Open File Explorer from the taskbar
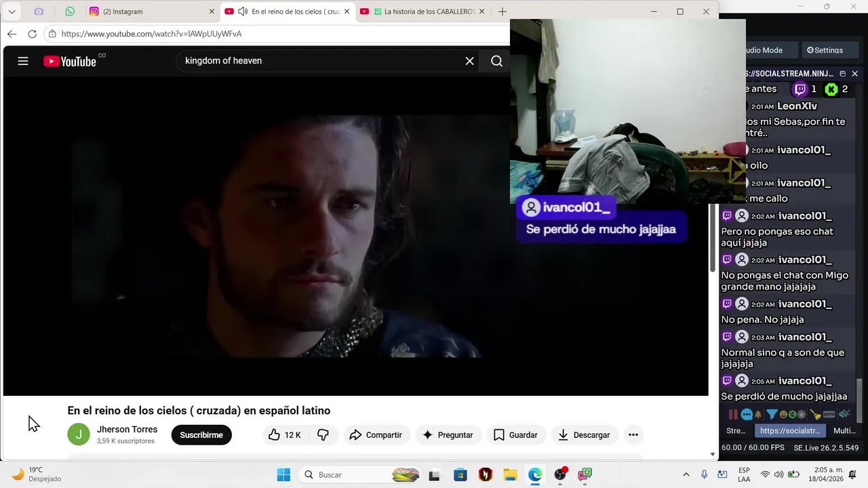868x488 pixels. pyautogui.click(x=510, y=474)
